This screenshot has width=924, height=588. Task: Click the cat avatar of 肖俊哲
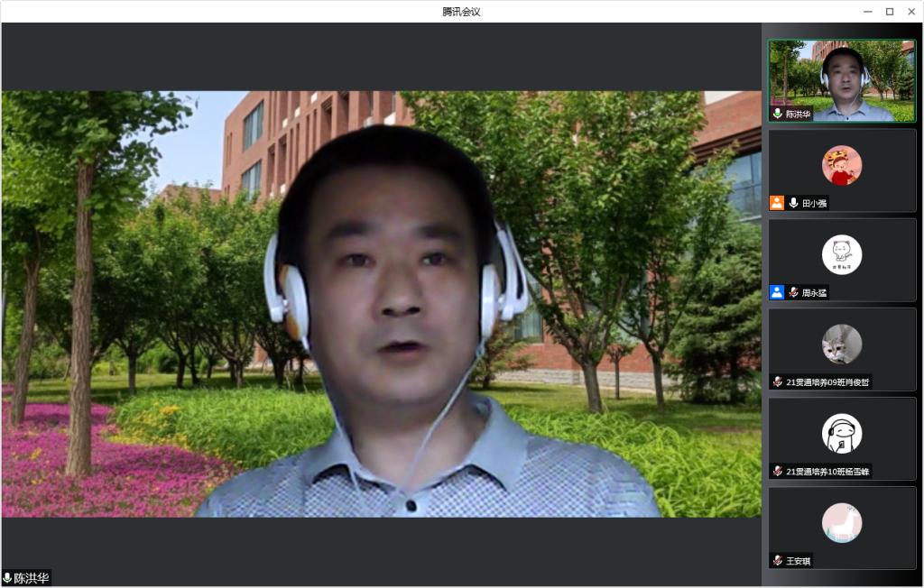(842, 344)
